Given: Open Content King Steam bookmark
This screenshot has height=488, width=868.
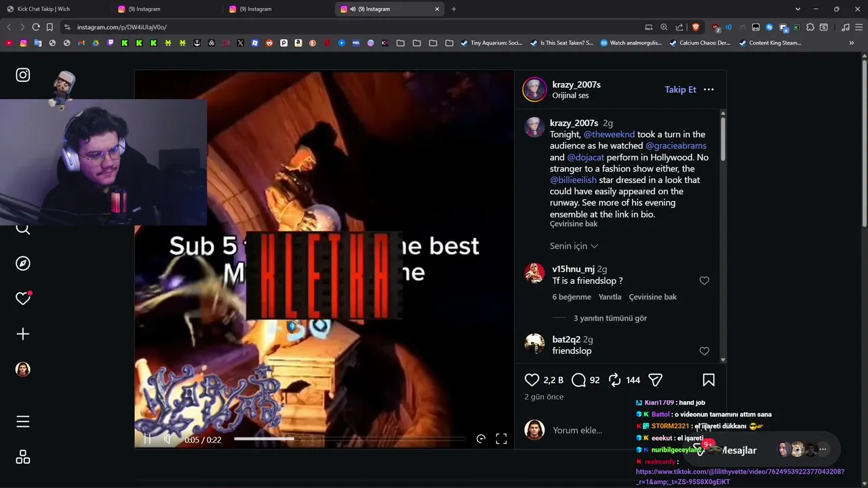Looking at the screenshot, I should click(770, 43).
